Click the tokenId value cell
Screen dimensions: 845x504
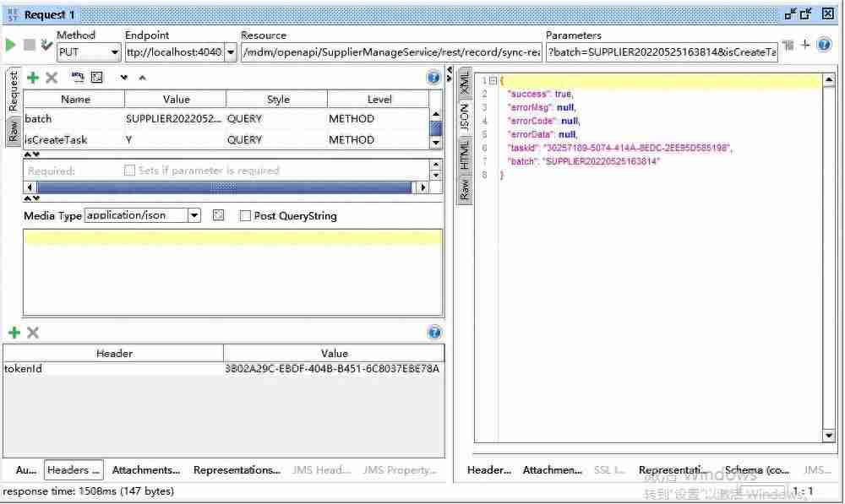point(333,369)
